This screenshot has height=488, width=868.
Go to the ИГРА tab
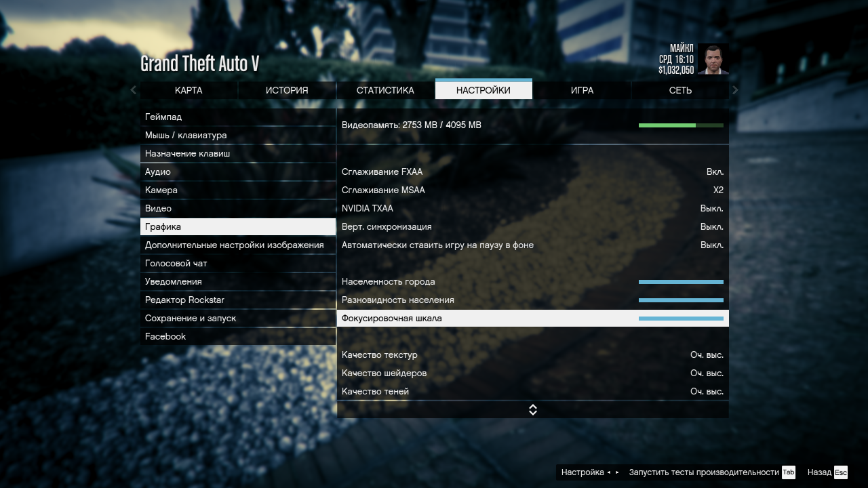tap(582, 90)
